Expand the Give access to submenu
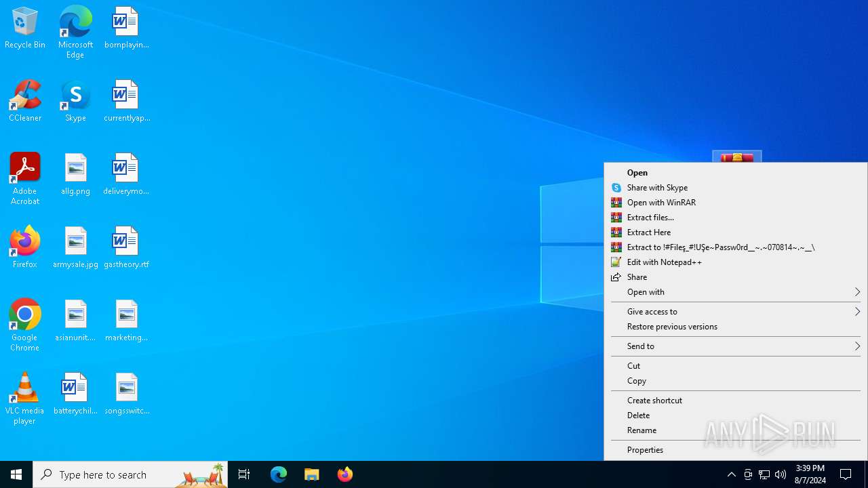 click(x=736, y=312)
